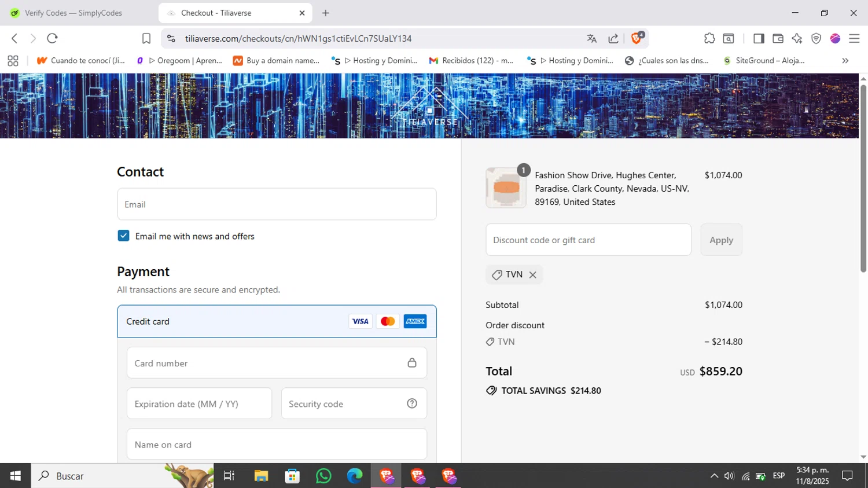Image resolution: width=868 pixels, height=488 pixels.
Task: Open the network tray icon
Action: pos(745,476)
